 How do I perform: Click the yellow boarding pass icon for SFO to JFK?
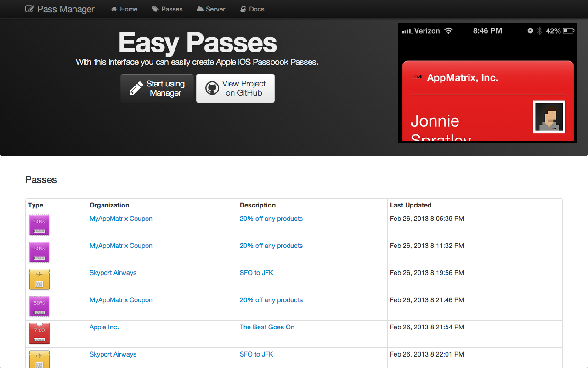[x=40, y=279]
